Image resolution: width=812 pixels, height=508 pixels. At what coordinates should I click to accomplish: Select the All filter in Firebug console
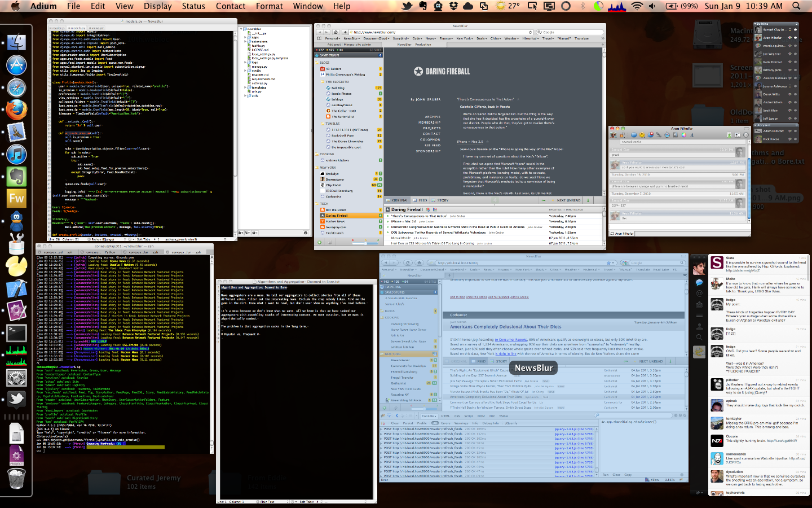(435, 423)
